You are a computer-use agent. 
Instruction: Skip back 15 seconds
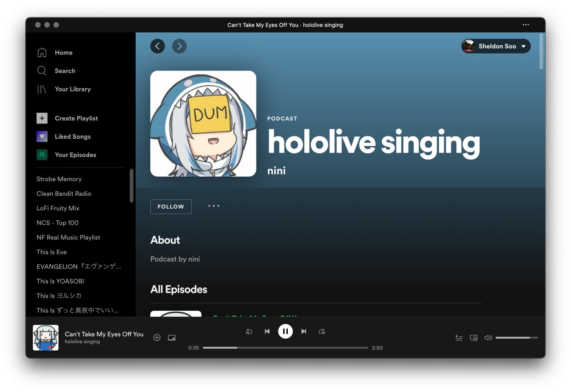coord(249,331)
